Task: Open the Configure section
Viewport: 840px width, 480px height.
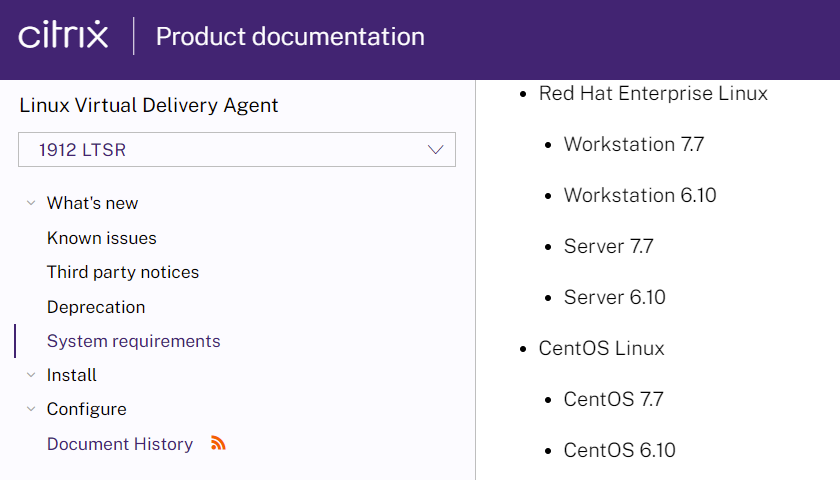Action: [x=87, y=409]
